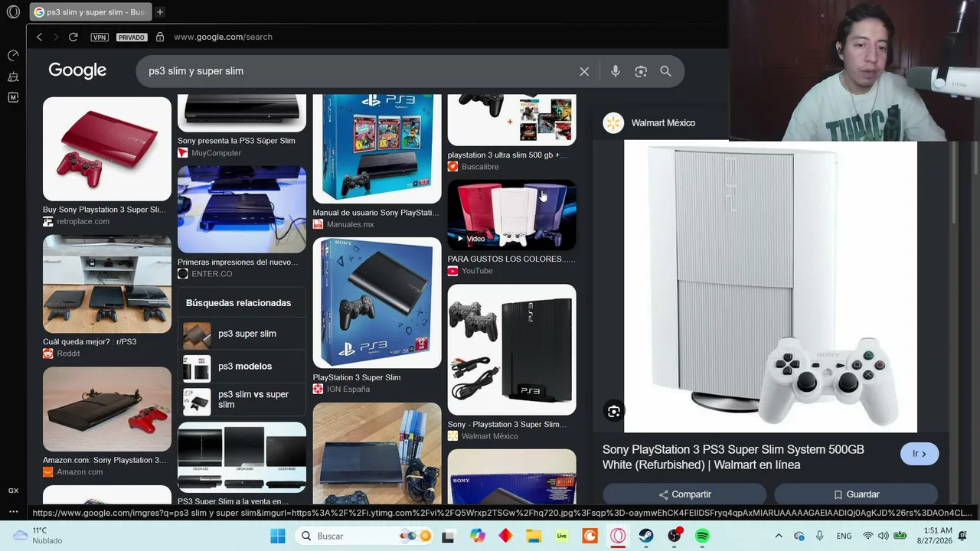This screenshot has height=551, width=980.
Task: Open OBS Studio from the taskbar
Action: [x=674, y=536]
